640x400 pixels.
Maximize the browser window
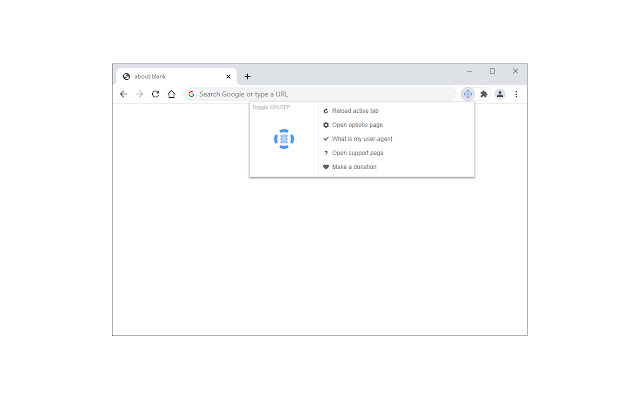[493, 71]
